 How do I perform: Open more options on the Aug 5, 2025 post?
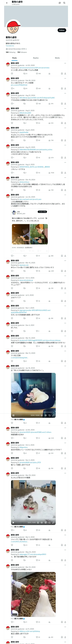click(65, 109)
